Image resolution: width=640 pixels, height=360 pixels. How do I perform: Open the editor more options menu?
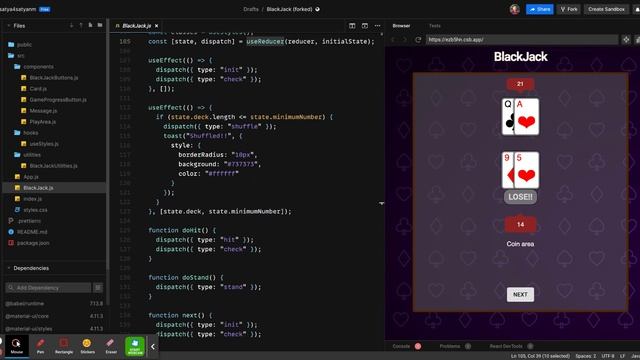tap(378, 26)
